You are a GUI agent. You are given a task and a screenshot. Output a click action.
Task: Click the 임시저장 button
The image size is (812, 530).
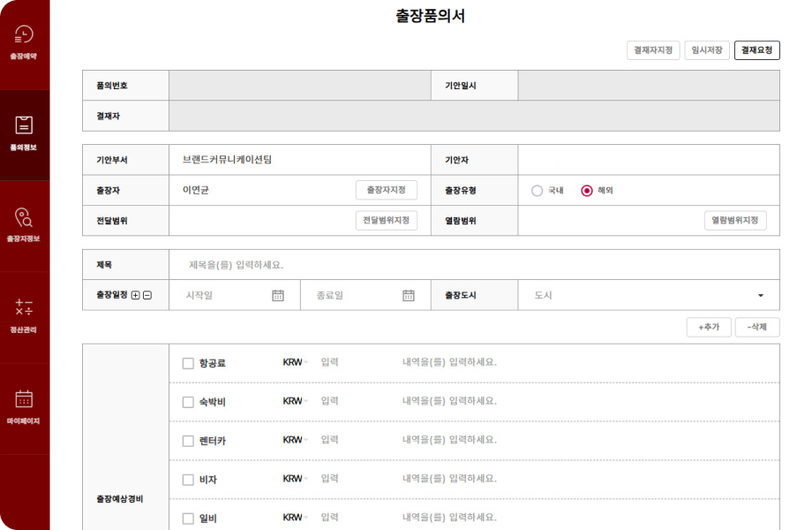pos(707,50)
